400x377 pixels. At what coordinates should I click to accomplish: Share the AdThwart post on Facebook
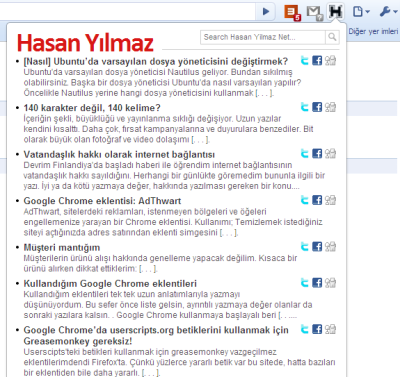(317, 200)
